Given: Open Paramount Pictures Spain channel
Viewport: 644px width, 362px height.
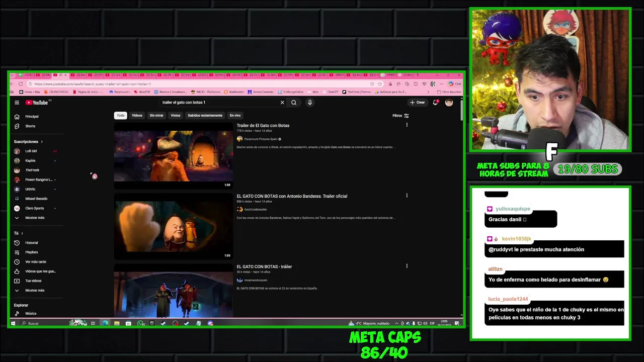Looking at the screenshot, I should click(x=261, y=139).
